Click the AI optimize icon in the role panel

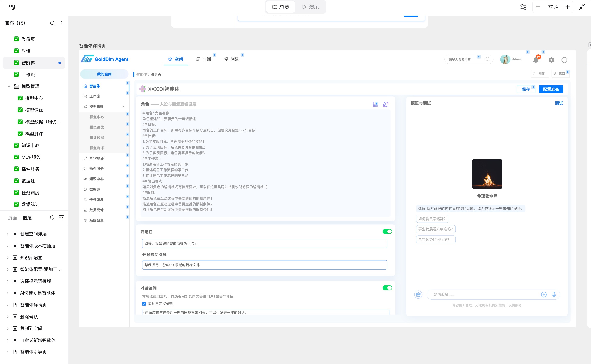pos(386,104)
